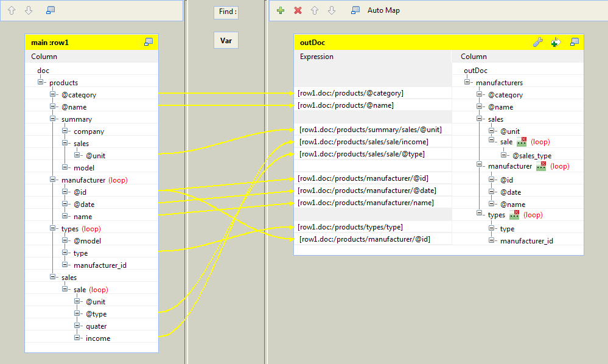This screenshot has height=364, width=608.
Task: Click the window icon beside Auto Map
Action: coord(355,10)
